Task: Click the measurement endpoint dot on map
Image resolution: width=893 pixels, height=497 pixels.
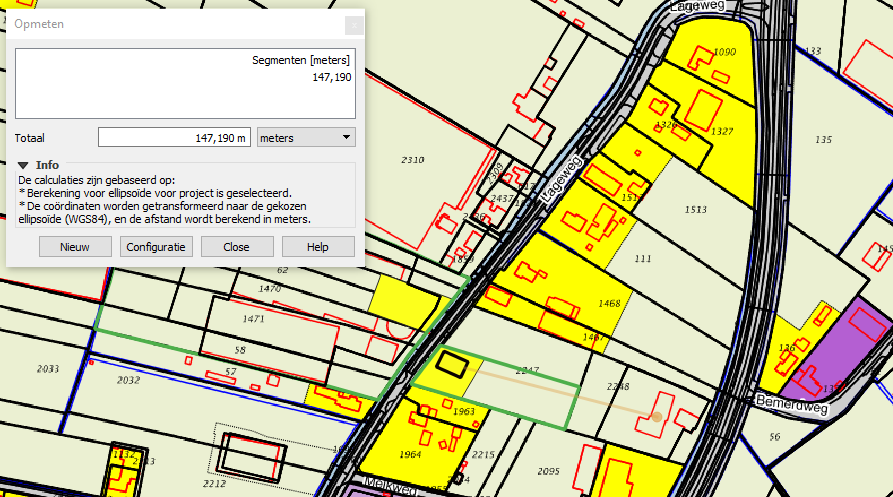Action: (657, 417)
